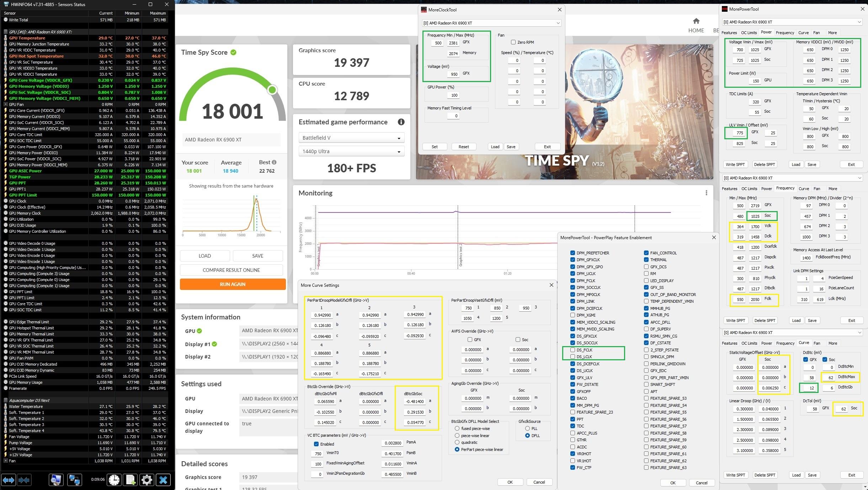
Task: Click HWiNFO expand columns arrows icon
Action: pos(9,480)
